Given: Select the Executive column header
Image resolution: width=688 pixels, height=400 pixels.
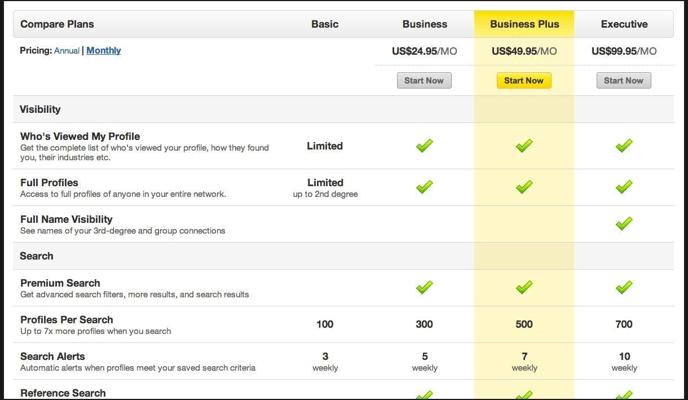Looking at the screenshot, I should pos(624,24).
